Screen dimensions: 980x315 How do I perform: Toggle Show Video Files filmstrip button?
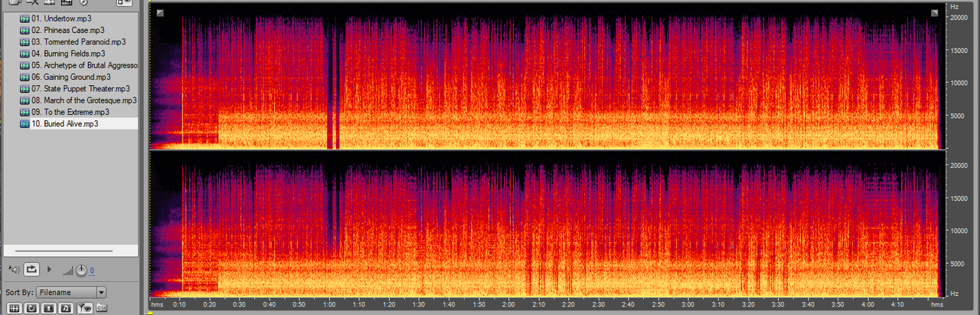49,308
